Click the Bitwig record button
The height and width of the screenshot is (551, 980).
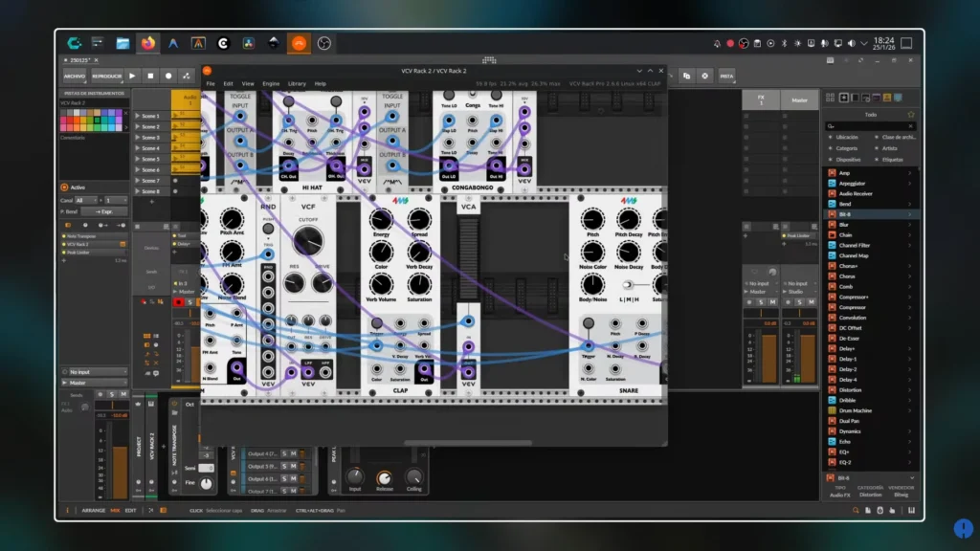tap(168, 77)
